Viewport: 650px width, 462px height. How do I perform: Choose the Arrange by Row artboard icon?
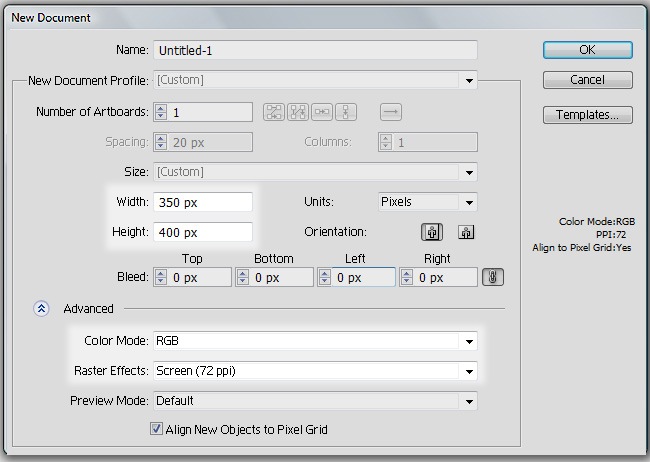point(322,112)
